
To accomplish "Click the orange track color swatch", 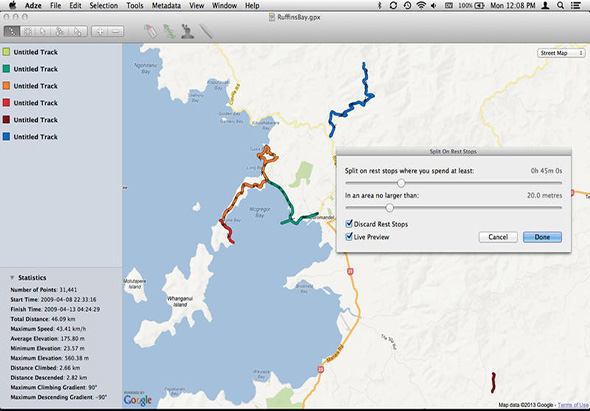I will coord(6,86).
